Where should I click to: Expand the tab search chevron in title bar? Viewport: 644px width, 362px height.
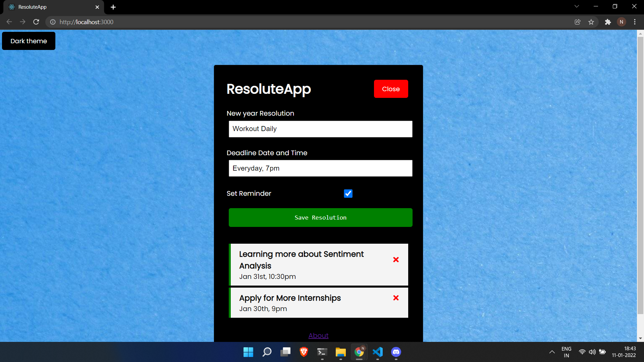point(577,6)
